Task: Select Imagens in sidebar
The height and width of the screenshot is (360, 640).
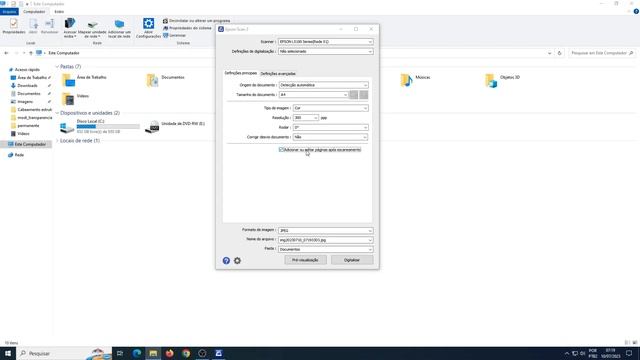Action: [25, 102]
